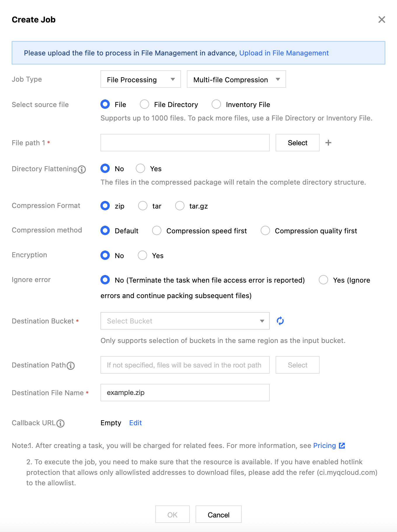The image size is (397, 532).
Task: Close the Create Job dialog
Action: point(382,20)
